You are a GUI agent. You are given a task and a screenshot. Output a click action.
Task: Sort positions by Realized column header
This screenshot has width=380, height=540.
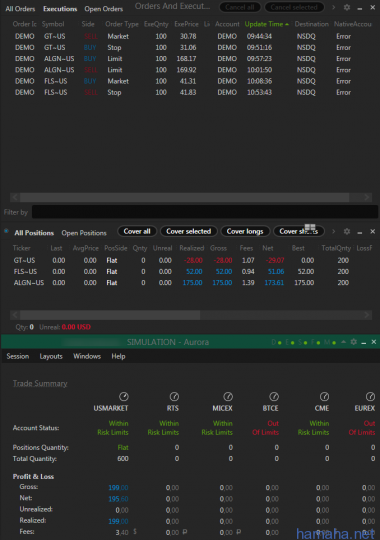pyautogui.click(x=192, y=248)
